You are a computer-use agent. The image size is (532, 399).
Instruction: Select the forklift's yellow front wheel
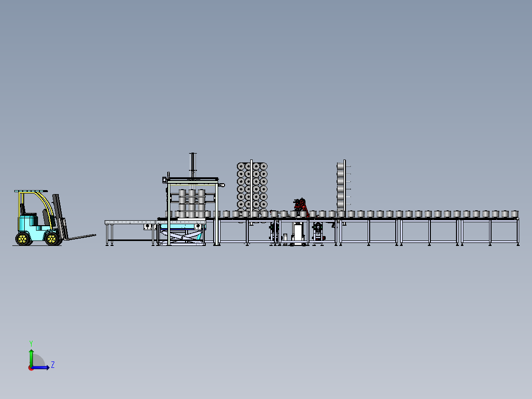pyautogui.click(x=51, y=239)
